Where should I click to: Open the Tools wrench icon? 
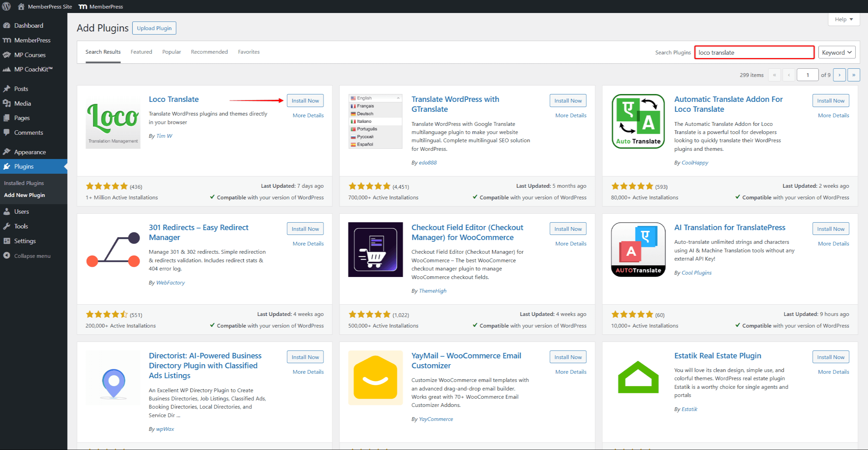click(x=6, y=226)
